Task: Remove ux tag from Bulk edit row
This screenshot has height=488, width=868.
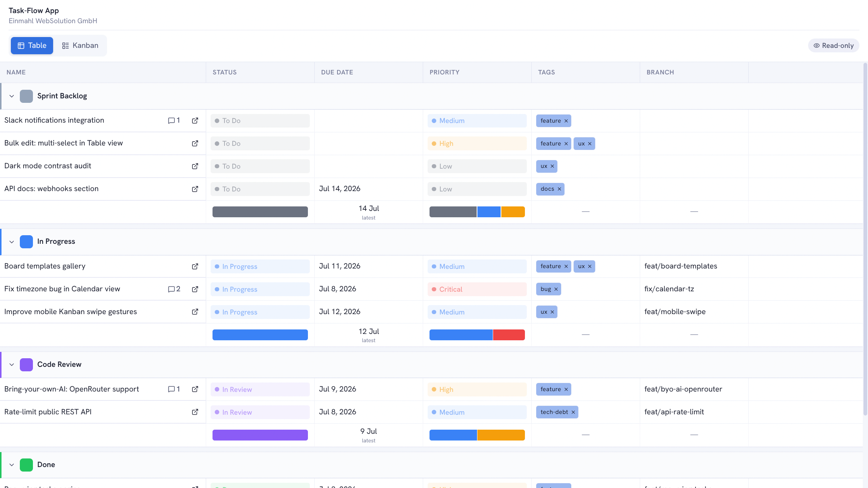Action: (590, 144)
